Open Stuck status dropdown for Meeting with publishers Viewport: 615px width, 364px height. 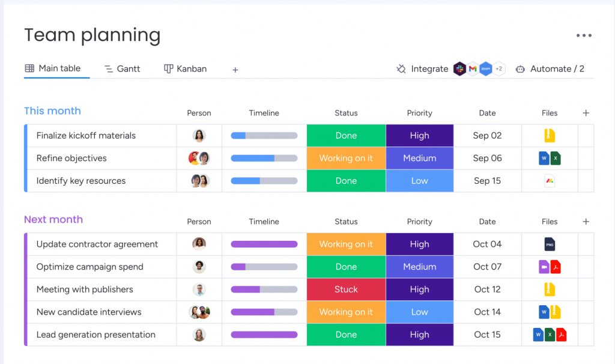(x=346, y=290)
